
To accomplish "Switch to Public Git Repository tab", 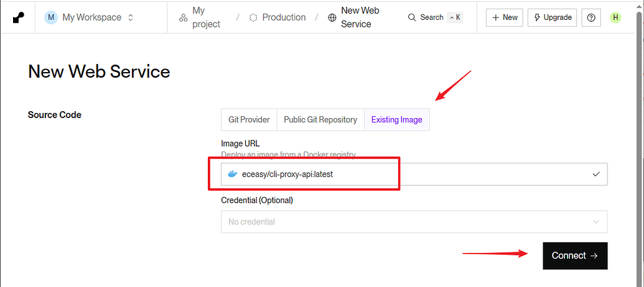I will pos(320,120).
